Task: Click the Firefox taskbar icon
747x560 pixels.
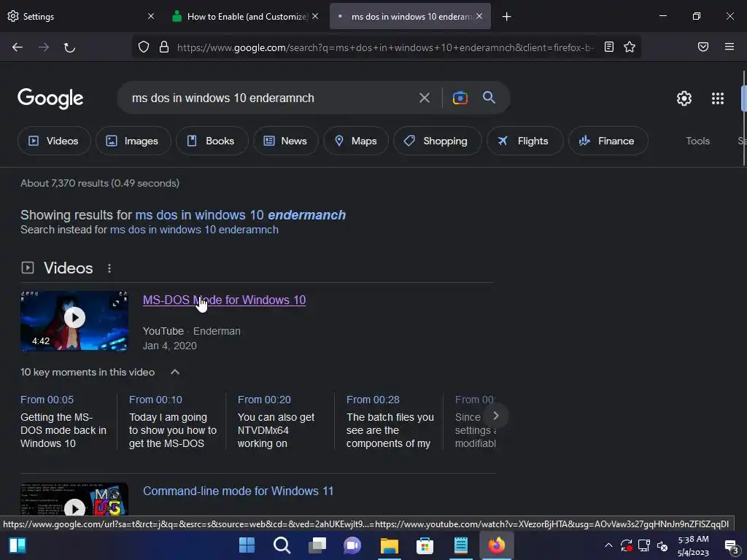Action: click(496, 545)
